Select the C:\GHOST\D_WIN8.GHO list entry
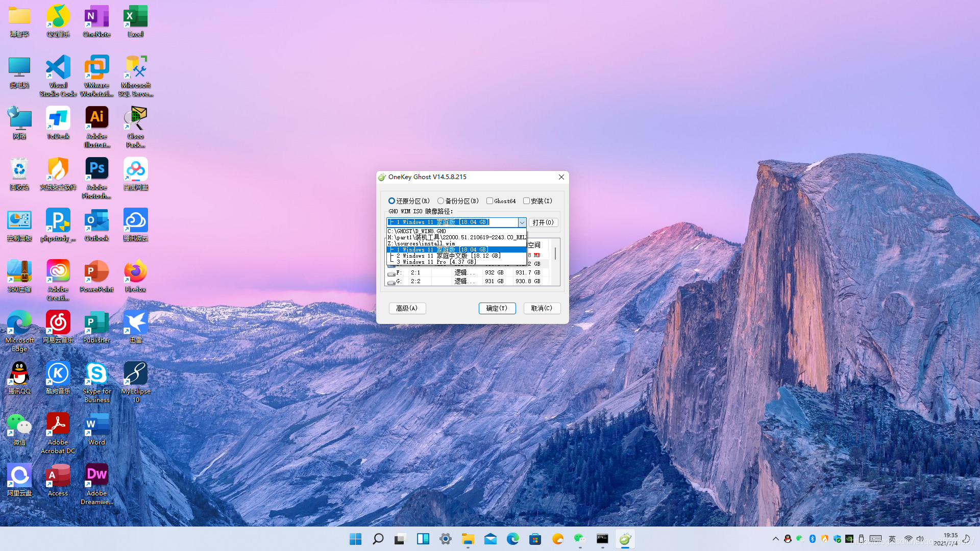This screenshot has width=980, height=551. (x=417, y=231)
